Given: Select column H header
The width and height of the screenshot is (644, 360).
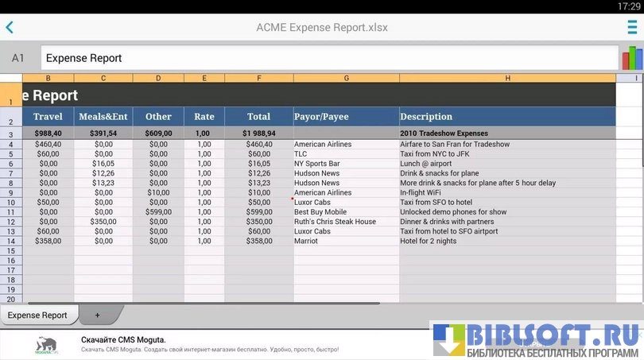Looking at the screenshot, I should point(507,78).
